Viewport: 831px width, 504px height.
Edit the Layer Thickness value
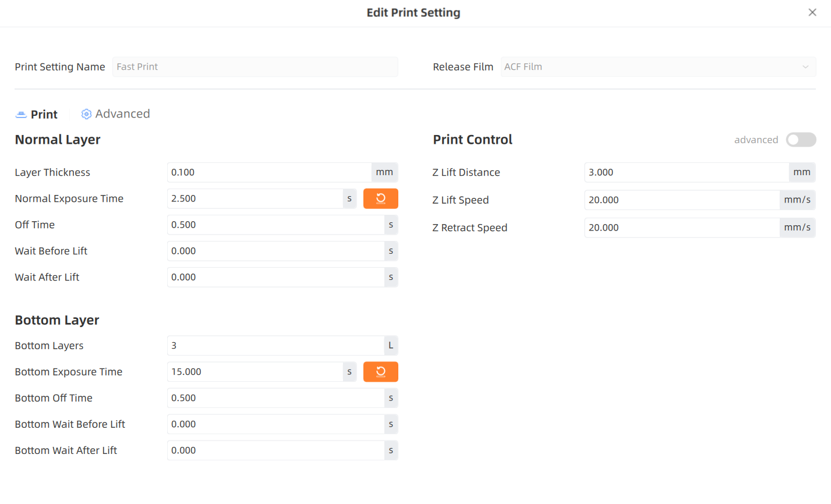tap(269, 172)
